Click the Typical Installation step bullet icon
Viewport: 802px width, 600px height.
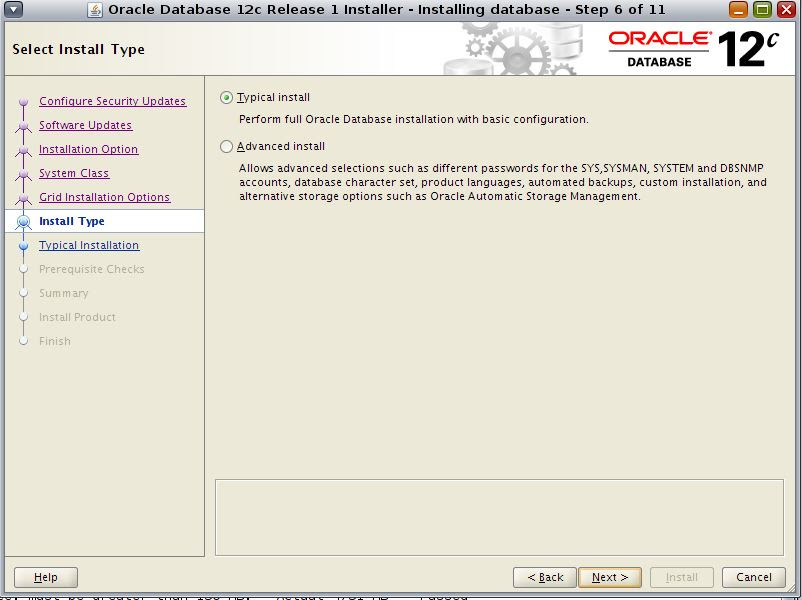[x=24, y=246]
